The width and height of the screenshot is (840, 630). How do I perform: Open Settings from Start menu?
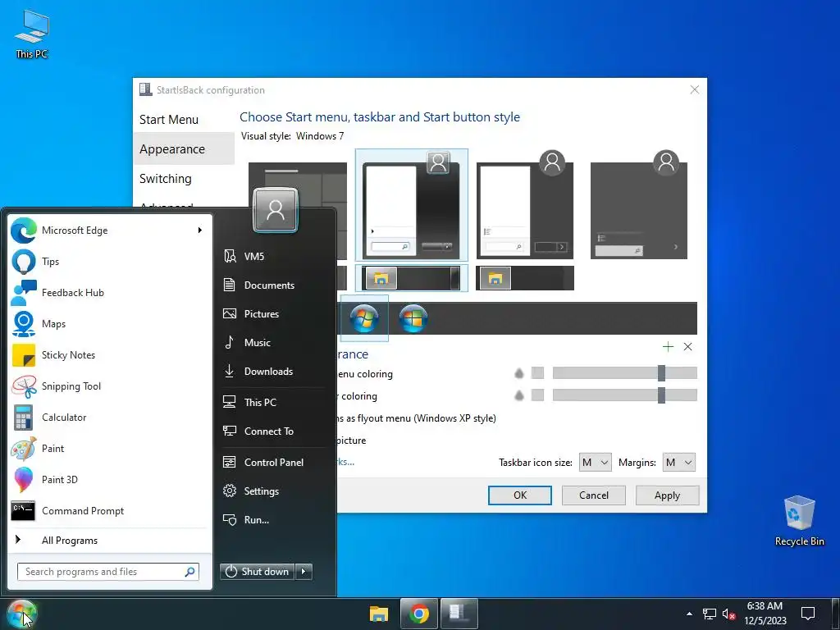point(274,491)
